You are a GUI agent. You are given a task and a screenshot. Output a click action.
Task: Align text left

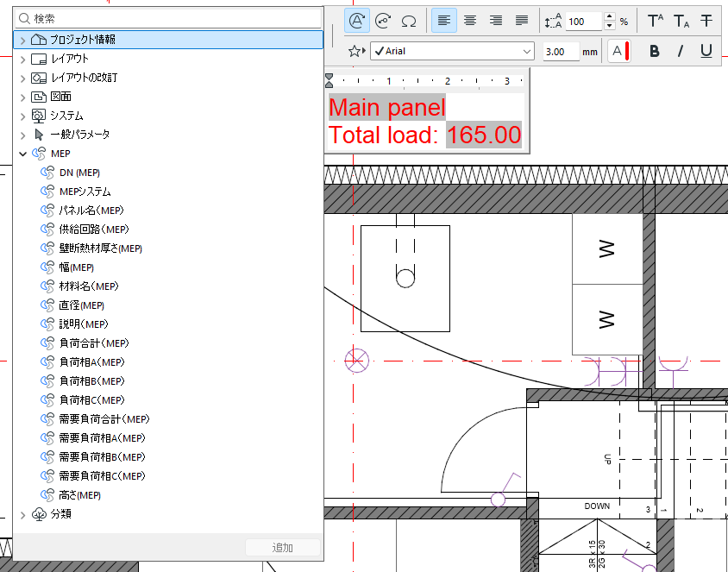click(x=444, y=21)
